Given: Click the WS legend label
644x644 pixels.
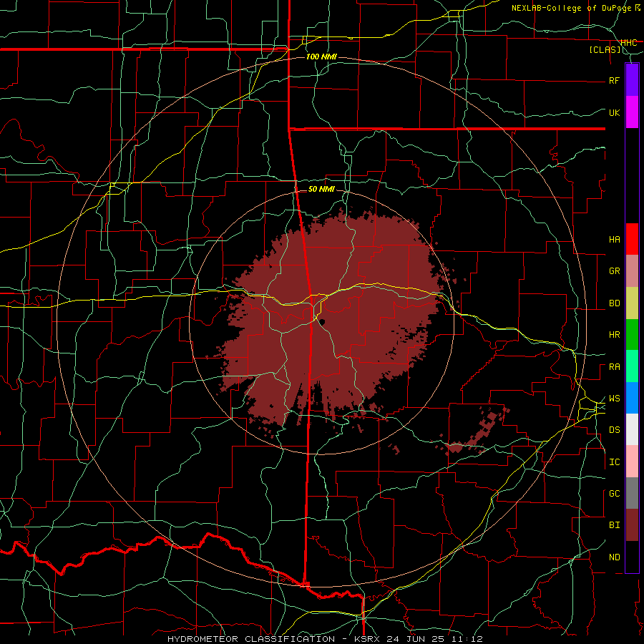Looking at the screenshot, I should 614,399.
